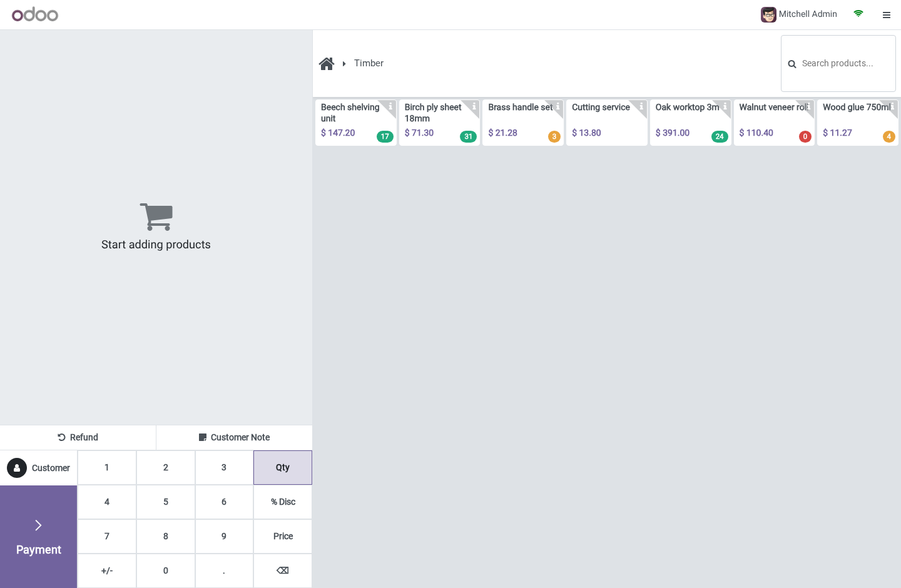Show info for Wood glue 750ml

pyautogui.click(x=893, y=106)
